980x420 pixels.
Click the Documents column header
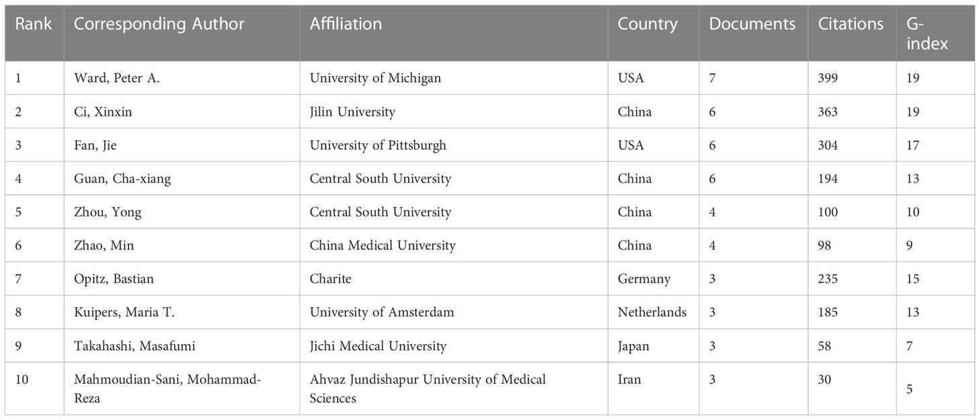(x=752, y=24)
